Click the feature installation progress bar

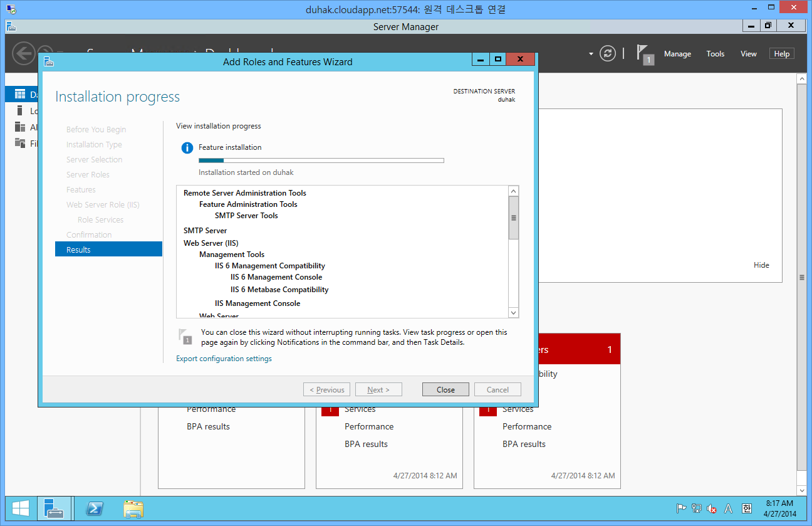pos(321,160)
